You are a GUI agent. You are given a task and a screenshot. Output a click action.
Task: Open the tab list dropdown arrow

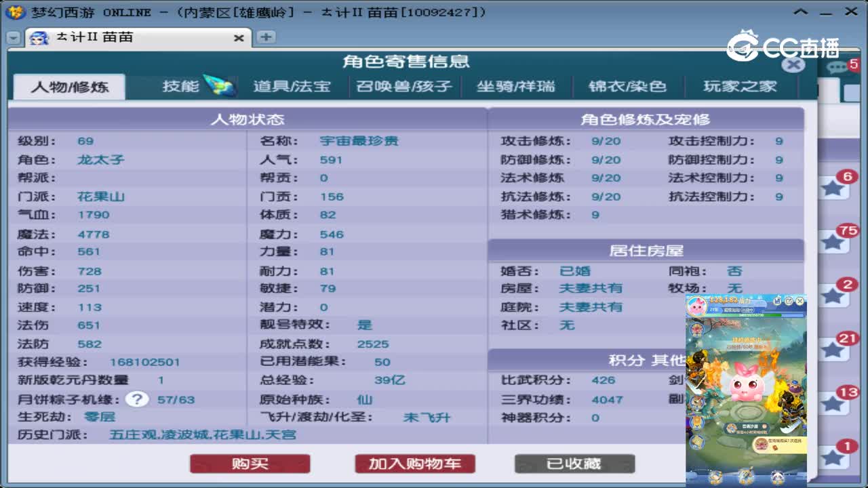click(x=13, y=38)
